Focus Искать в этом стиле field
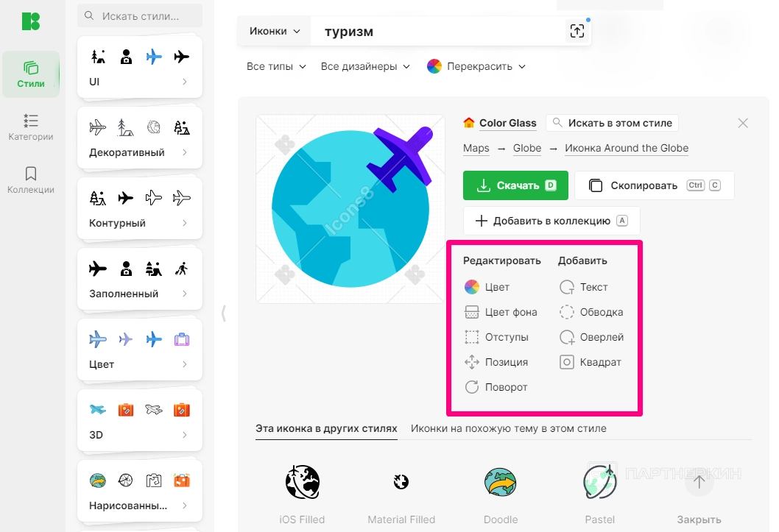 coord(612,123)
